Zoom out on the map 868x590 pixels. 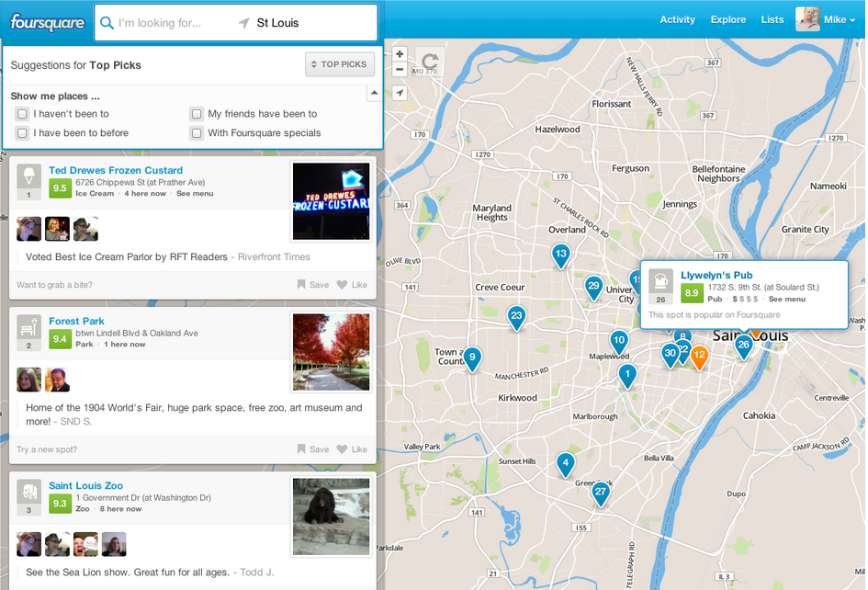[400, 69]
